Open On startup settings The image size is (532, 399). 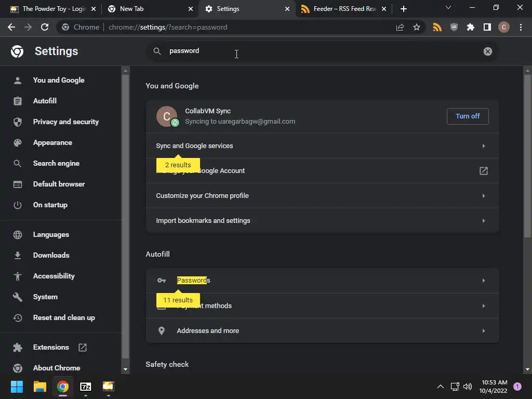tap(50, 205)
